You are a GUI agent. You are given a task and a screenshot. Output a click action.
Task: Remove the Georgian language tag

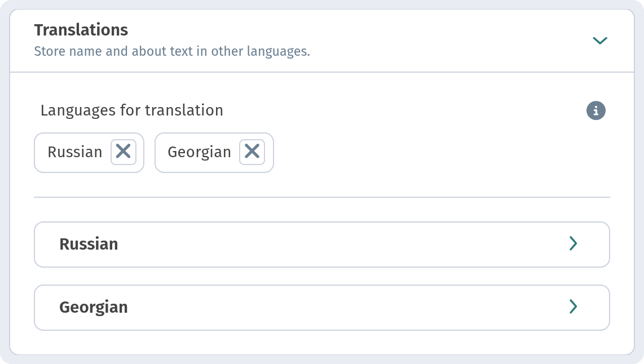[x=252, y=152]
